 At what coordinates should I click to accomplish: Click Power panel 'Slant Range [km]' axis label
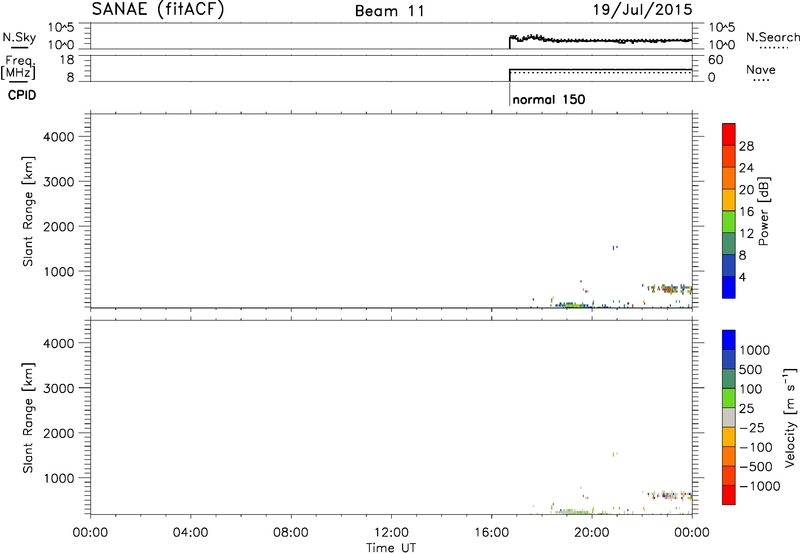coord(28,211)
